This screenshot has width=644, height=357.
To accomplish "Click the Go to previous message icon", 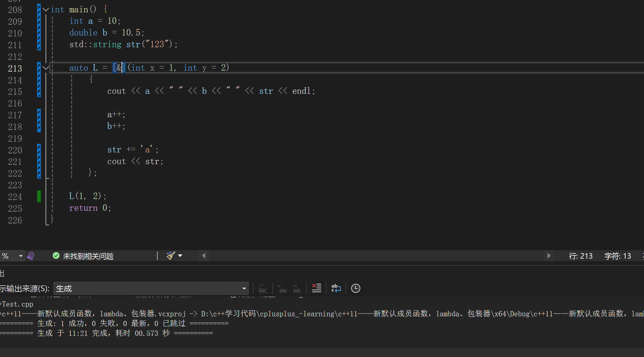I will [282, 288].
